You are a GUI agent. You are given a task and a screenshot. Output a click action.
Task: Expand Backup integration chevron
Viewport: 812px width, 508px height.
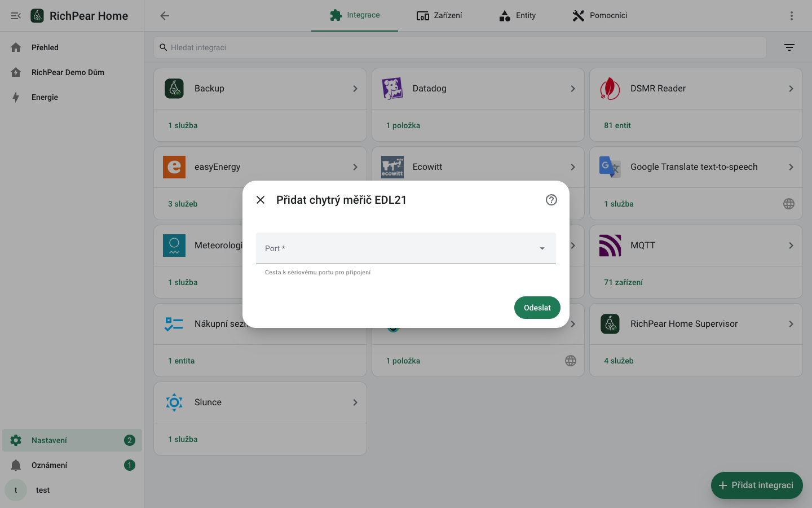pyautogui.click(x=355, y=89)
